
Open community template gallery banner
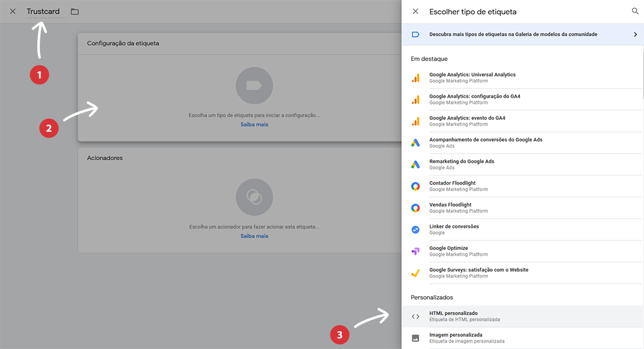pos(522,34)
